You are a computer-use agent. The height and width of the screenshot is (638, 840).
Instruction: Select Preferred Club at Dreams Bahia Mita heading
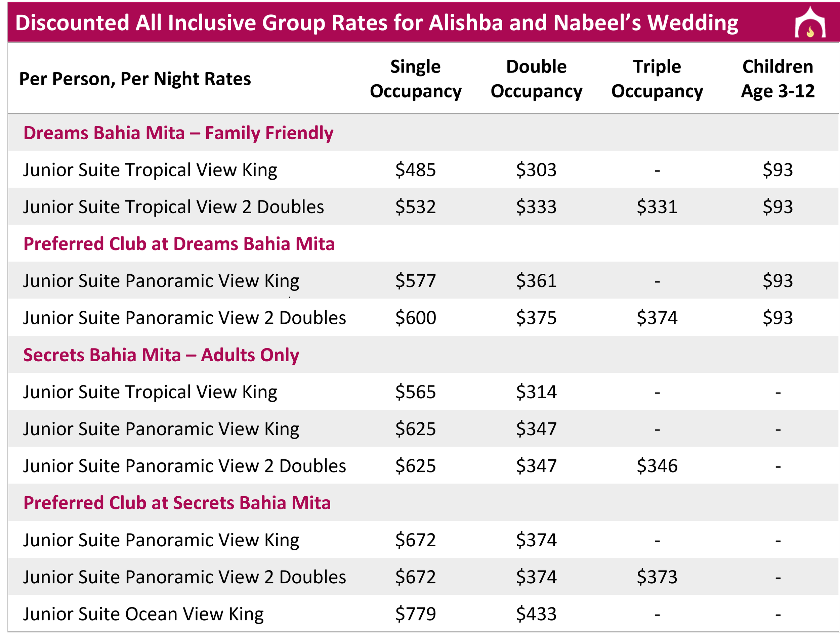tap(179, 244)
